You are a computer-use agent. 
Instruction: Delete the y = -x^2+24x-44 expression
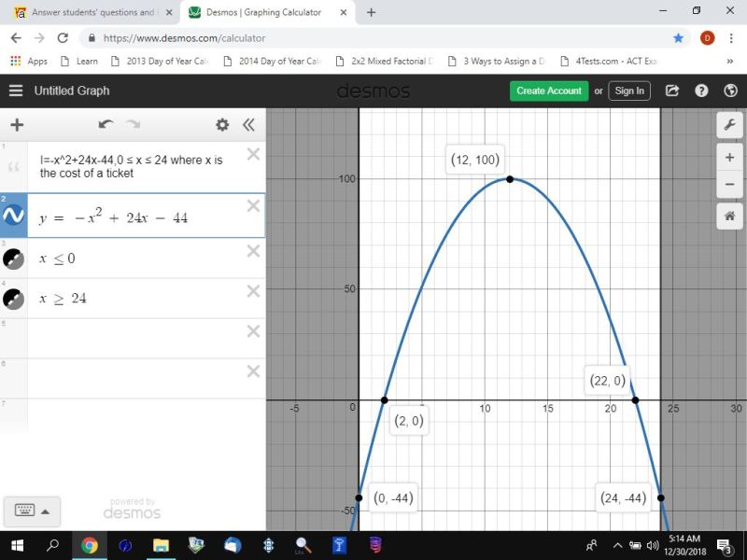[x=253, y=205]
